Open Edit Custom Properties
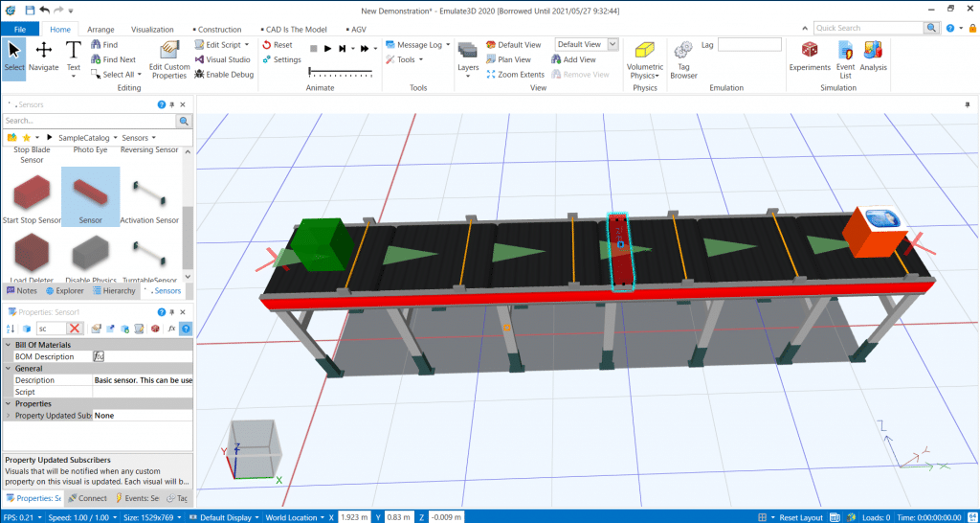The width and height of the screenshot is (980, 523). pyautogui.click(x=169, y=59)
